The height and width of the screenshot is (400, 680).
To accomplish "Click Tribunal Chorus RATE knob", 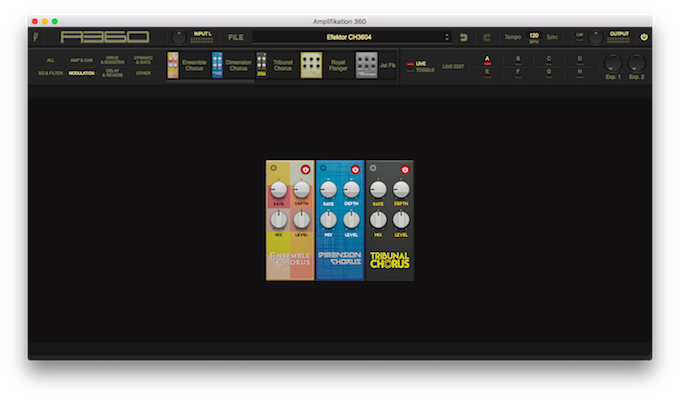I will click(x=378, y=190).
